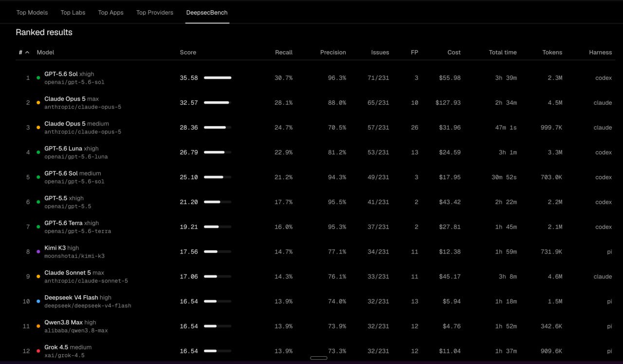This screenshot has width=623, height=364.
Task: Click the score bar next to 35.58
Action: click(x=218, y=78)
